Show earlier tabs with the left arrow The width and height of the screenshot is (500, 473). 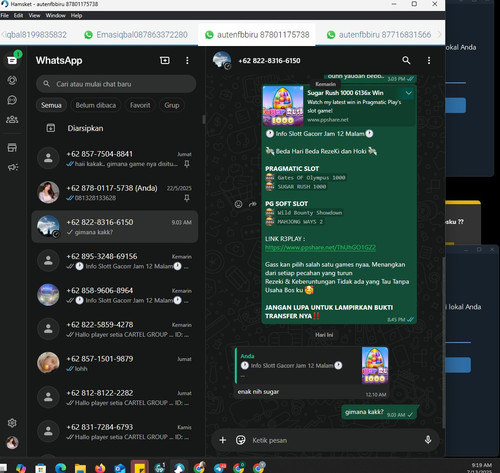[3, 34]
